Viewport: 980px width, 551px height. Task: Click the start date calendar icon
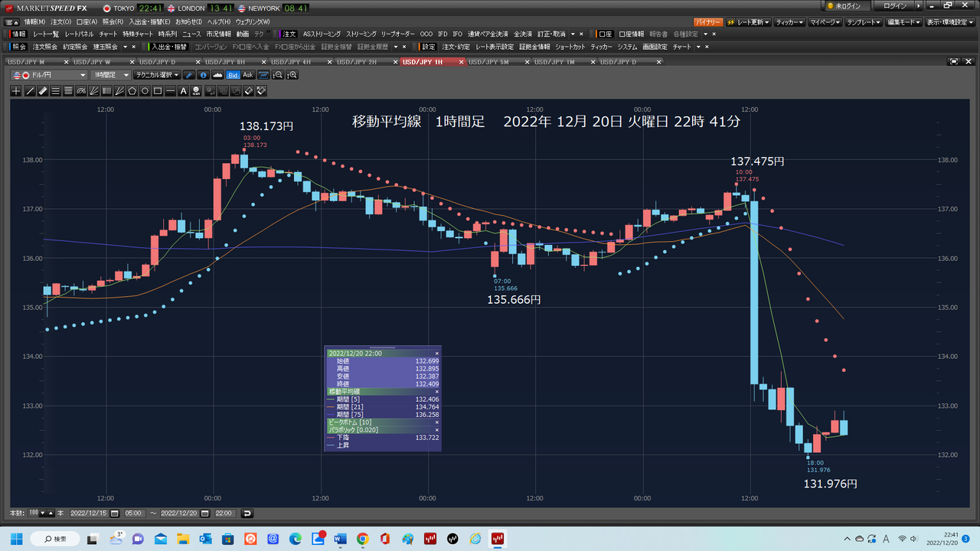[x=115, y=514]
